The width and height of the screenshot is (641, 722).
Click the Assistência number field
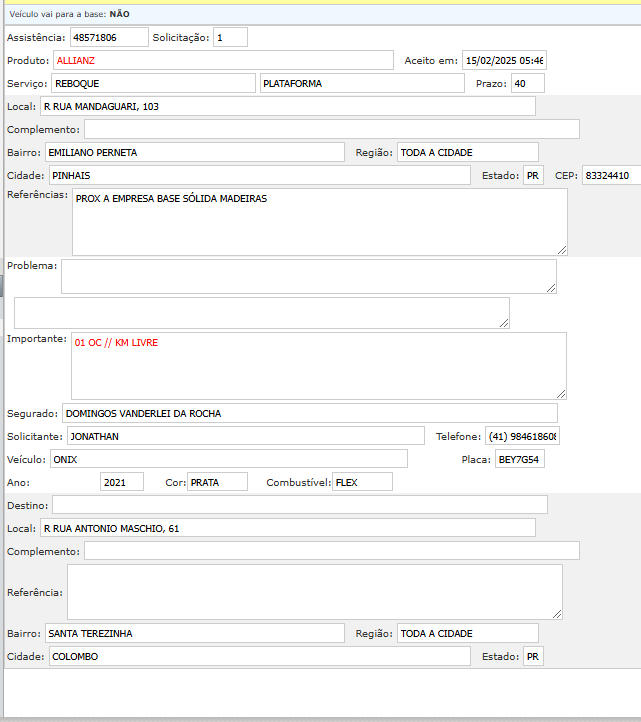pos(107,37)
